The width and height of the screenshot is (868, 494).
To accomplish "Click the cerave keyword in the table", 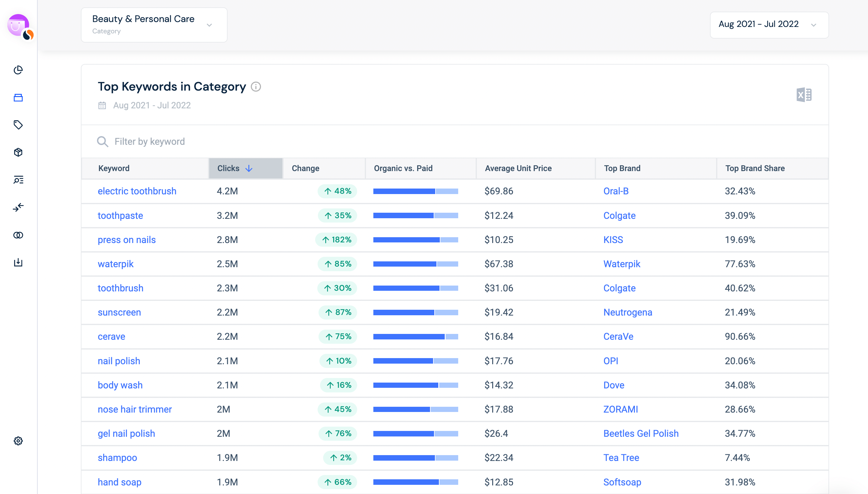I will (x=111, y=336).
